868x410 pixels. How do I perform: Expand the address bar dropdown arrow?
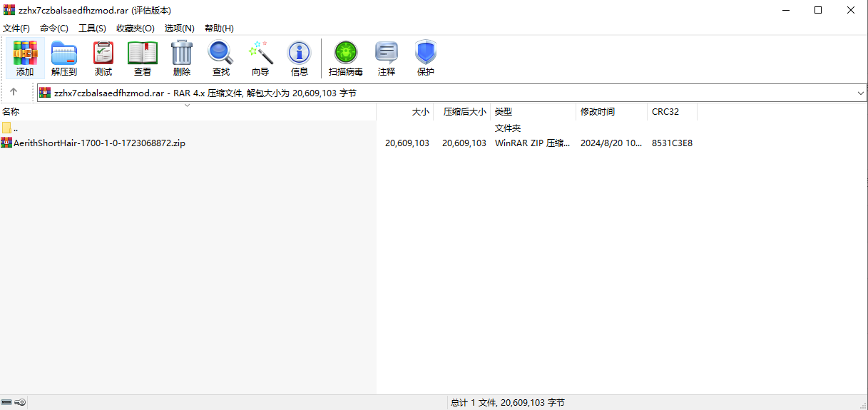(860, 93)
